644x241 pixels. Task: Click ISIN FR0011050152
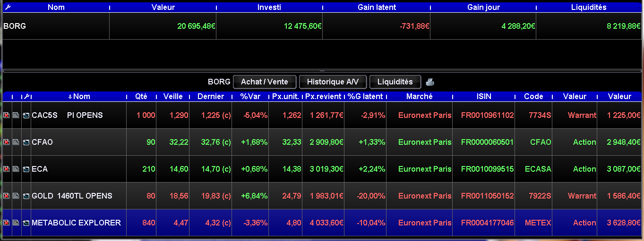click(488, 196)
